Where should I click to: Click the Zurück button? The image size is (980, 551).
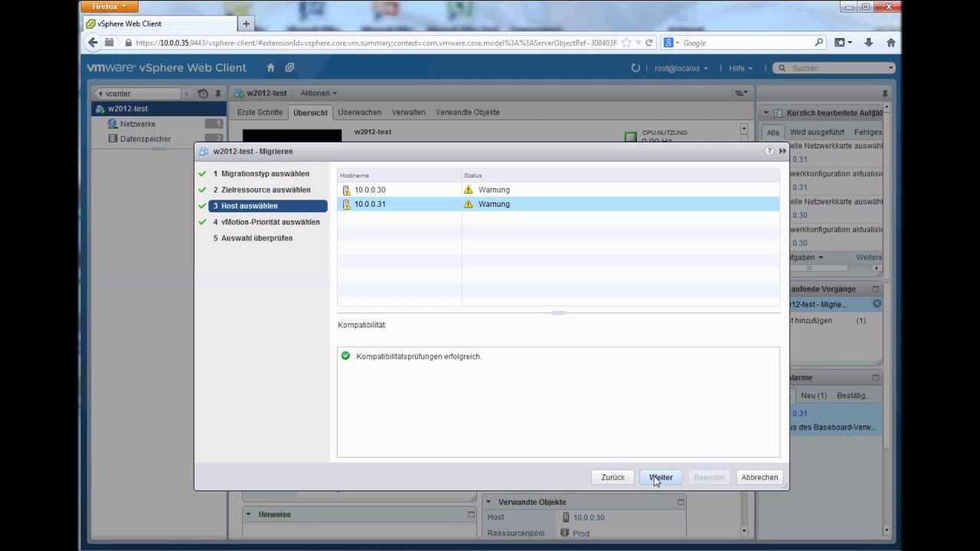tap(612, 477)
